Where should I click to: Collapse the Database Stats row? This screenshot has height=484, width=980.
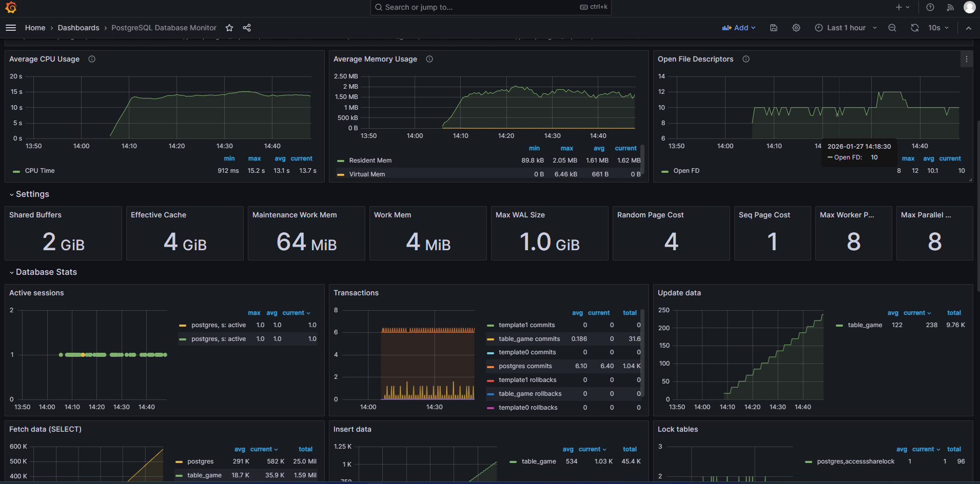pyautogui.click(x=46, y=272)
